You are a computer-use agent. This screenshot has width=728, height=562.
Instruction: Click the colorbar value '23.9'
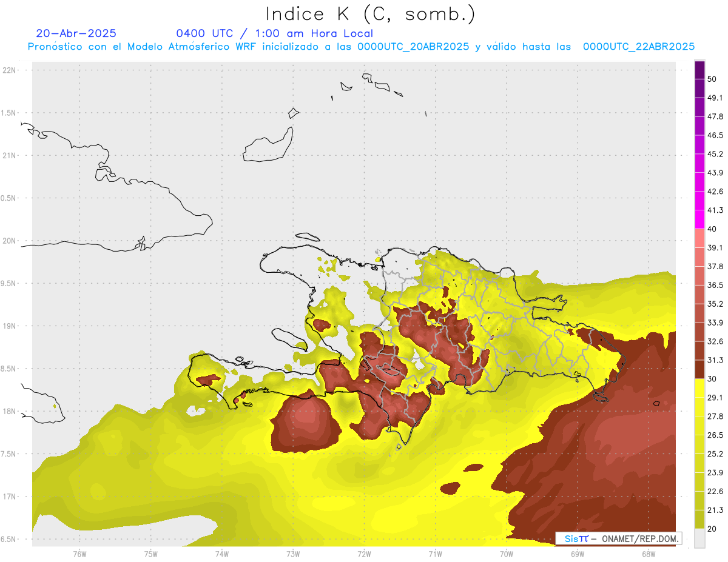click(715, 473)
